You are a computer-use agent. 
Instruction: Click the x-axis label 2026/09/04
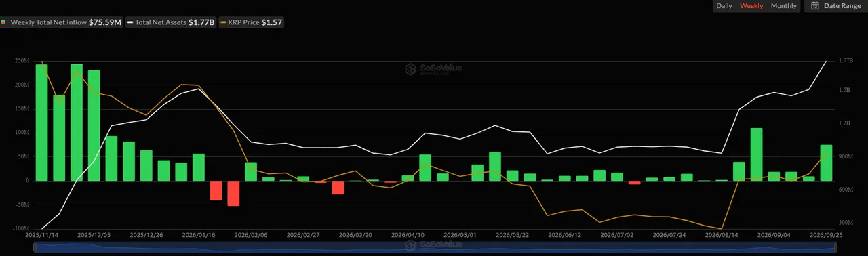774,235
